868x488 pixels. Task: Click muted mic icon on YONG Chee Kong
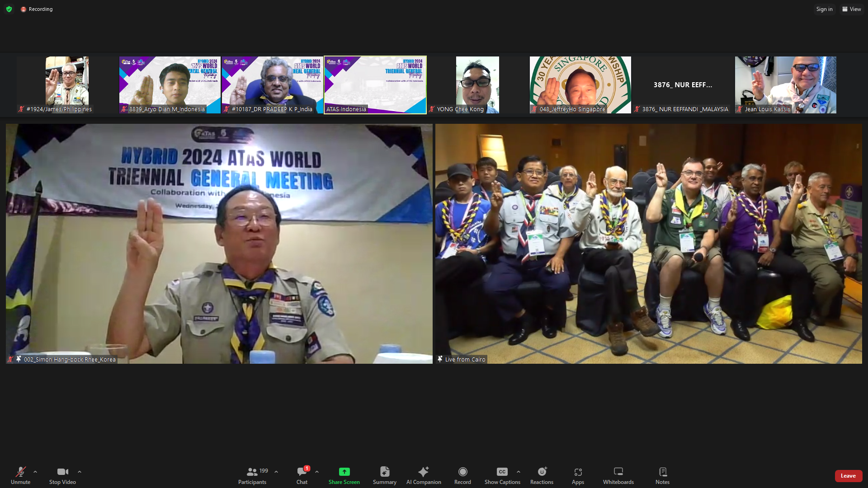[x=432, y=109]
